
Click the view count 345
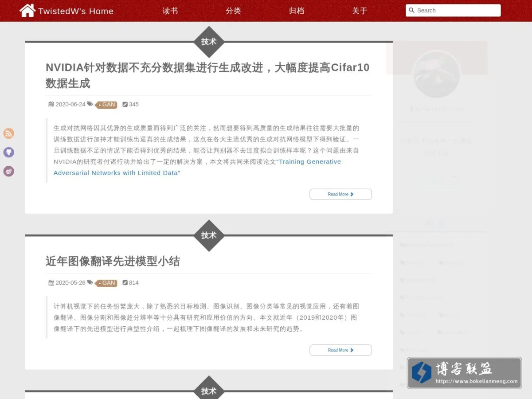click(134, 105)
